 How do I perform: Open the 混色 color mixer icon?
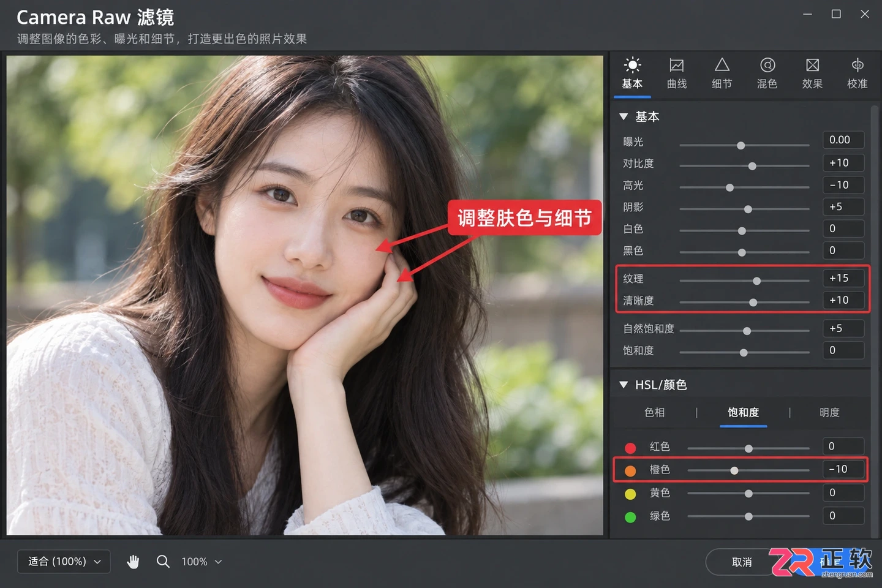pos(767,65)
